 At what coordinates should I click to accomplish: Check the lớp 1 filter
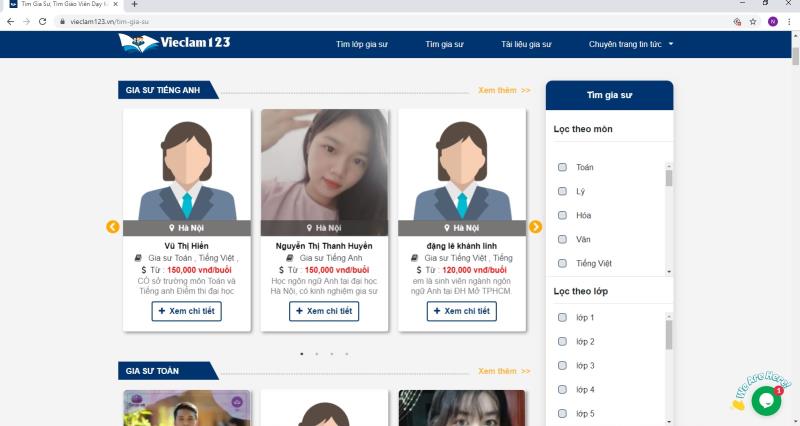pos(562,317)
